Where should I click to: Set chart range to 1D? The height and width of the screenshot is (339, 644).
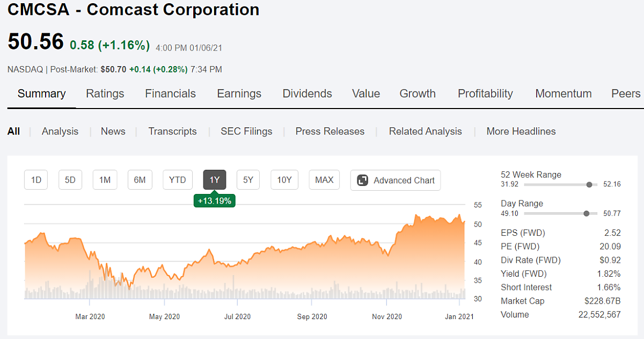[x=36, y=180]
